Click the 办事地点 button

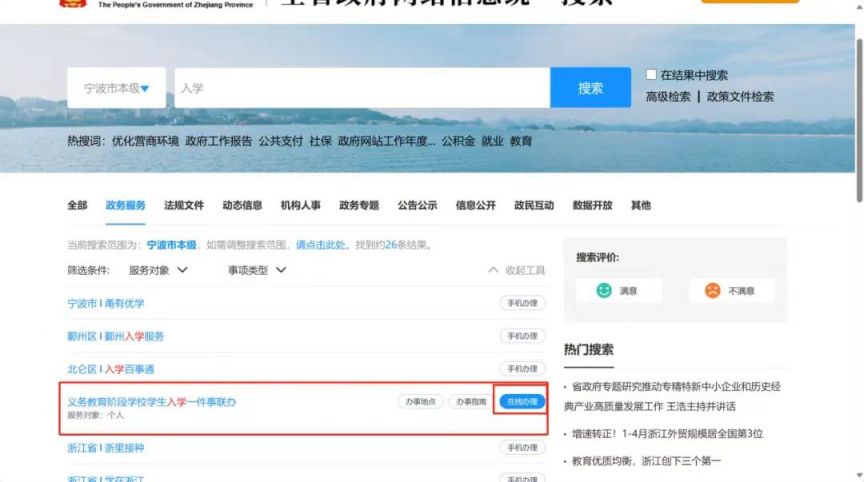tap(420, 402)
